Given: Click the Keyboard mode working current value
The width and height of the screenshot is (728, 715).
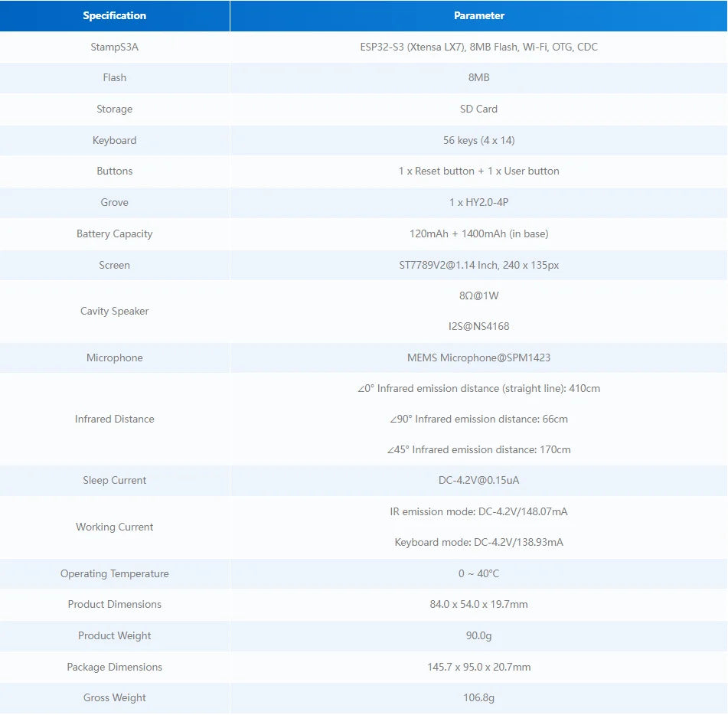Looking at the screenshot, I should click(478, 542).
